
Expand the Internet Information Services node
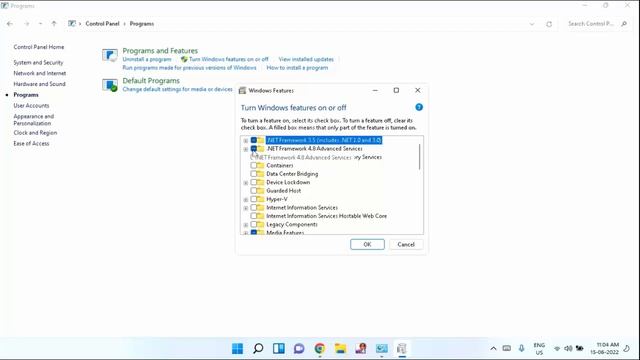click(x=246, y=208)
